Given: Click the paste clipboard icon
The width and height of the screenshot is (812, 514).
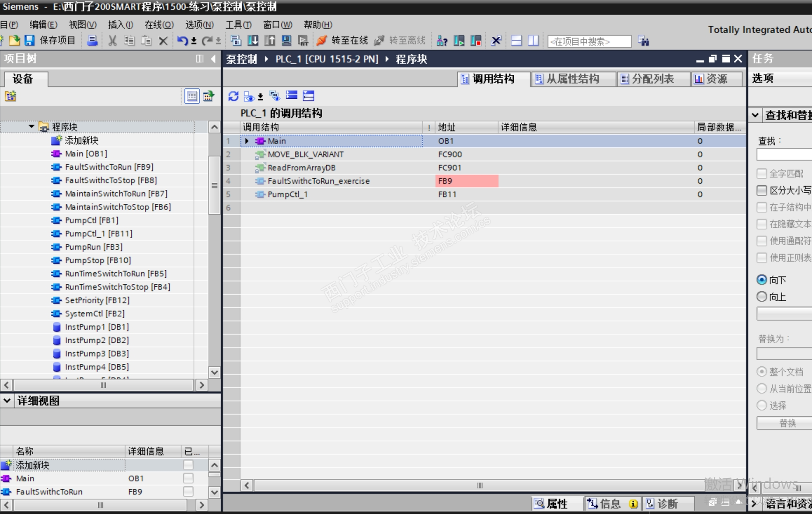Looking at the screenshot, I should coord(146,41).
